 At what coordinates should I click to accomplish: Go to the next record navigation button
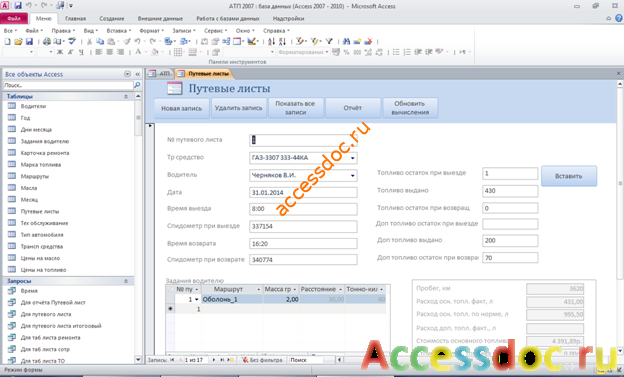[x=214, y=360]
